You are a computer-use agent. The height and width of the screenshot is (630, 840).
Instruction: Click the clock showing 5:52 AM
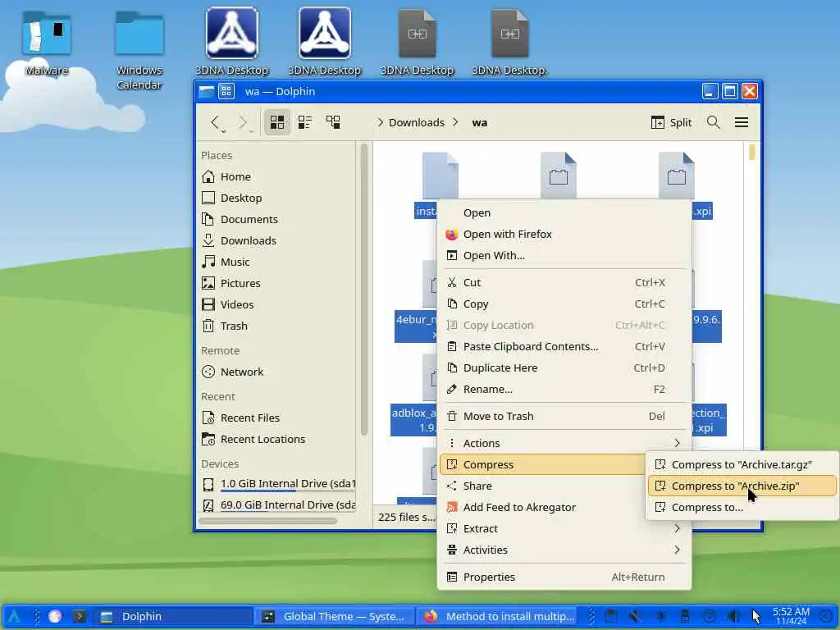(791, 616)
